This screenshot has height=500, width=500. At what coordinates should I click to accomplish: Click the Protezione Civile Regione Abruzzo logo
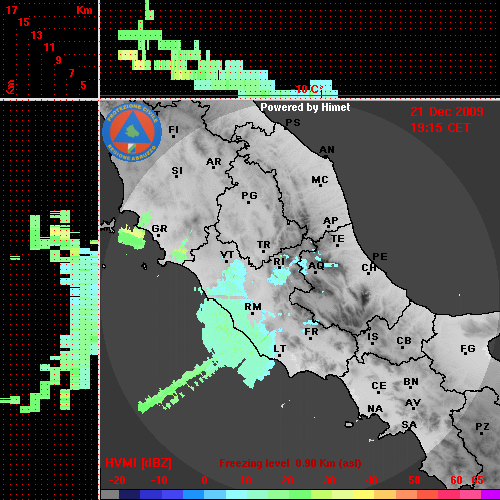(x=132, y=132)
